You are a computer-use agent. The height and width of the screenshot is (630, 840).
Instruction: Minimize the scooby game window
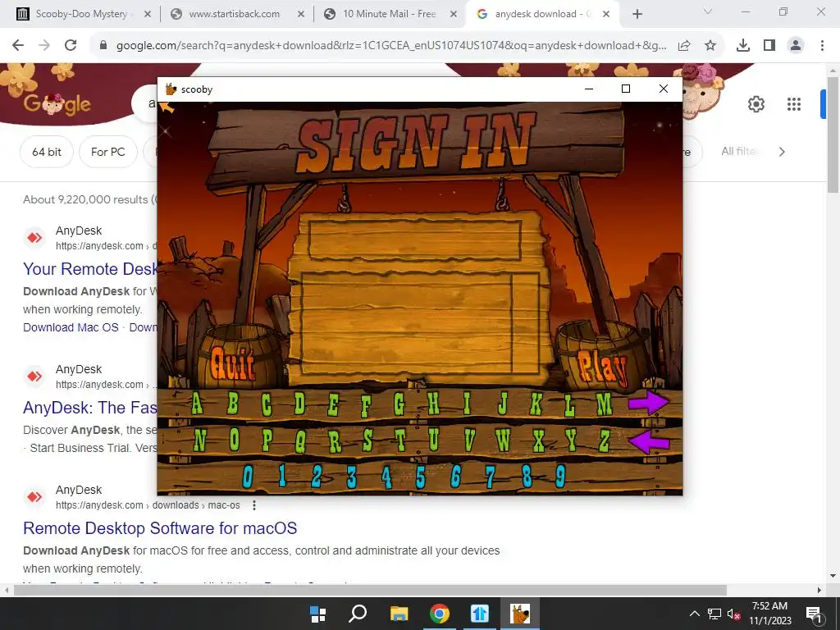589,89
